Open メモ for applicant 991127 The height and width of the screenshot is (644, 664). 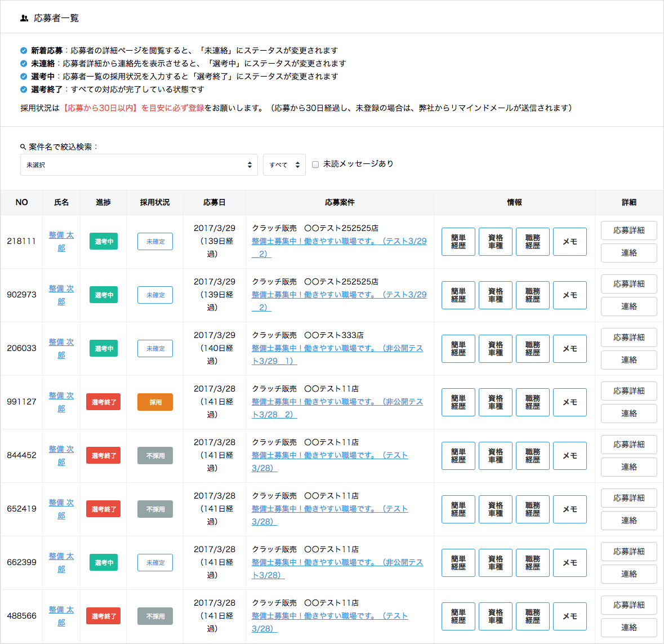pyautogui.click(x=569, y=402)
